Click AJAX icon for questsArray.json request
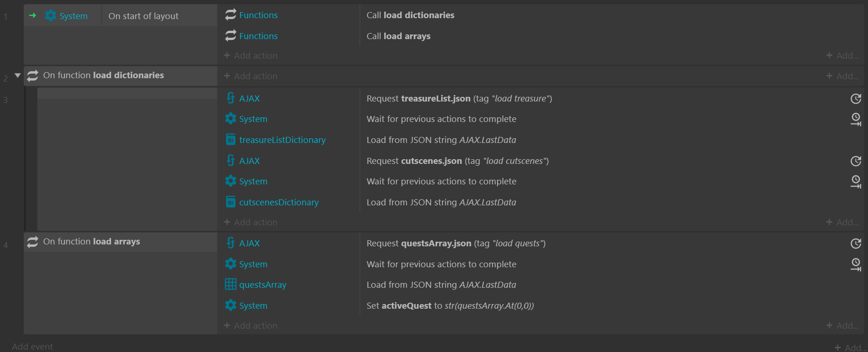Screen dimensions: 868x352 point(231,243)
